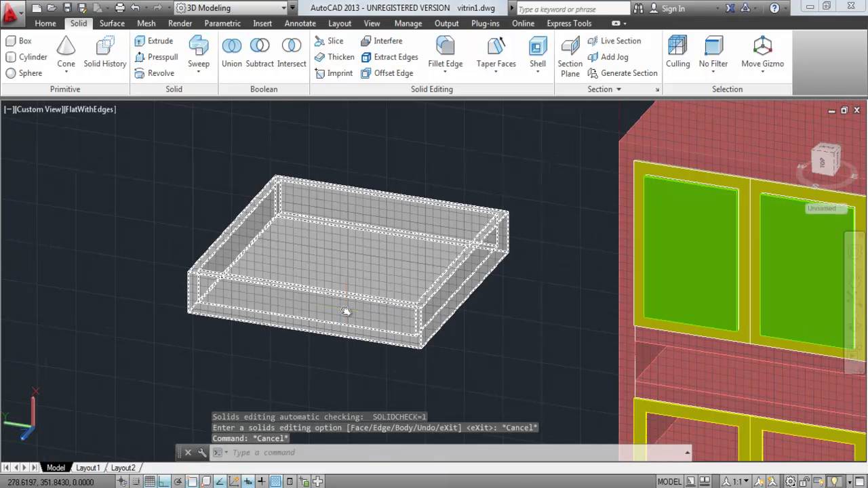
Task: Switch to the Layout1 tab
Action: (x=87, y=468)
